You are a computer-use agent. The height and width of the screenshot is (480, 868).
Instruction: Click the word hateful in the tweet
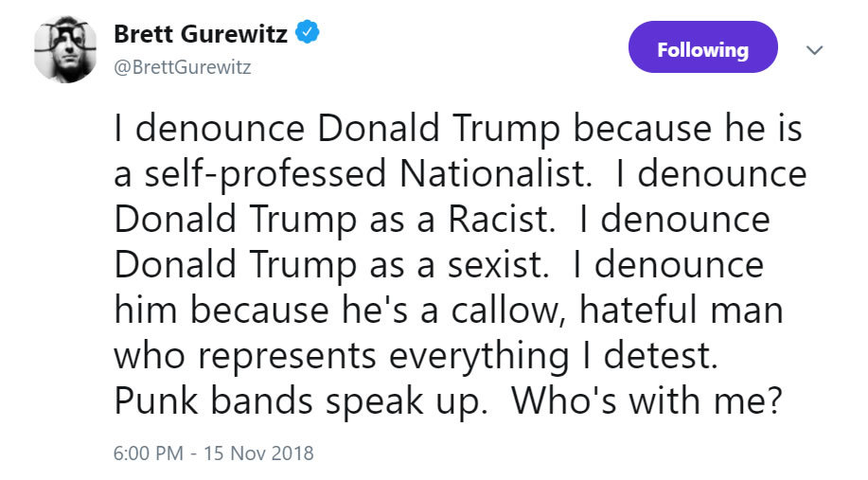[x=638, y=310]
